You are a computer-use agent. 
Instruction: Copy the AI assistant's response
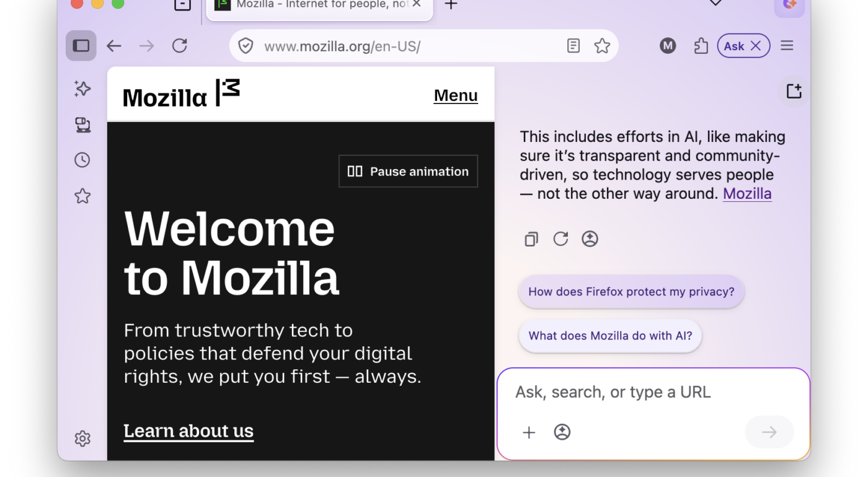point(531,239)
